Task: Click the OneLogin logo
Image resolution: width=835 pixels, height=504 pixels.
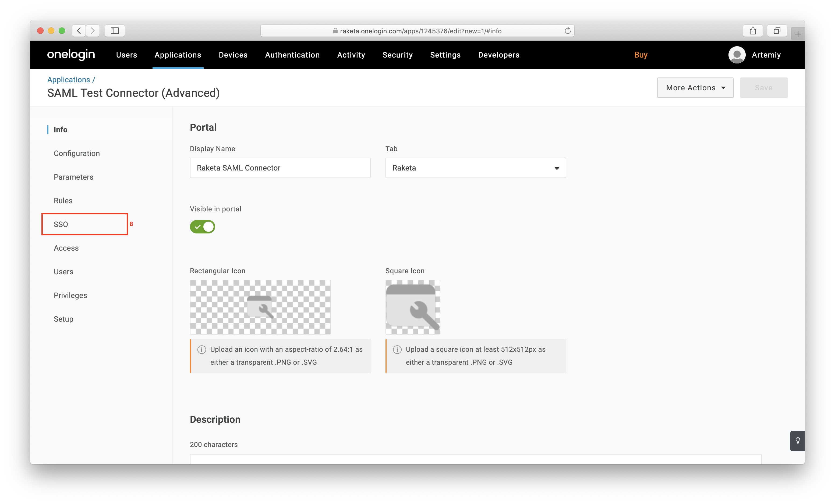Action: click(71, 55)
